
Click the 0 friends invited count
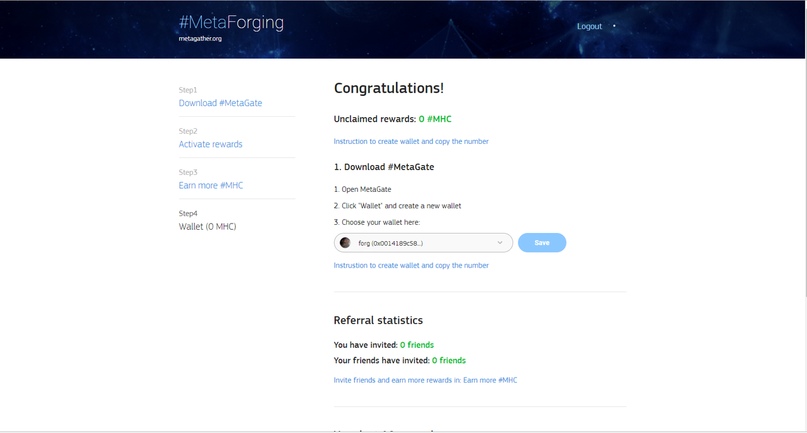[x=417, y=345]
